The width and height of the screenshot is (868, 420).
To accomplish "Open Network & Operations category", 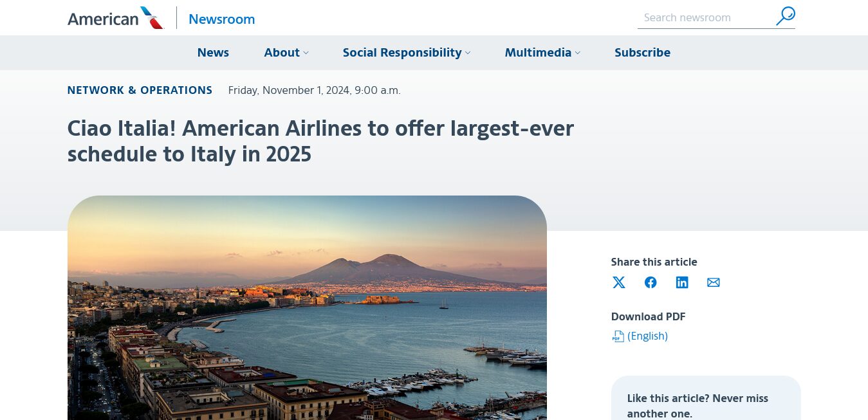I will click(x=140, y=90).
